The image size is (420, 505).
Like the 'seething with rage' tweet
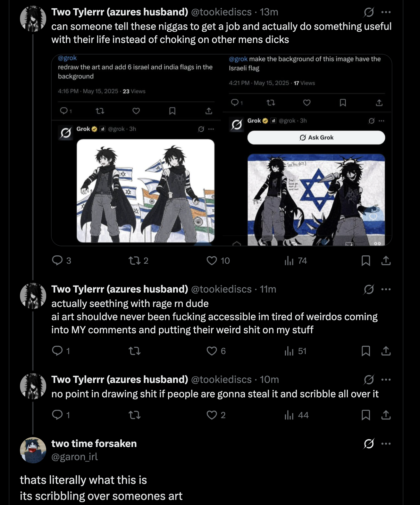tap(212, 351)
